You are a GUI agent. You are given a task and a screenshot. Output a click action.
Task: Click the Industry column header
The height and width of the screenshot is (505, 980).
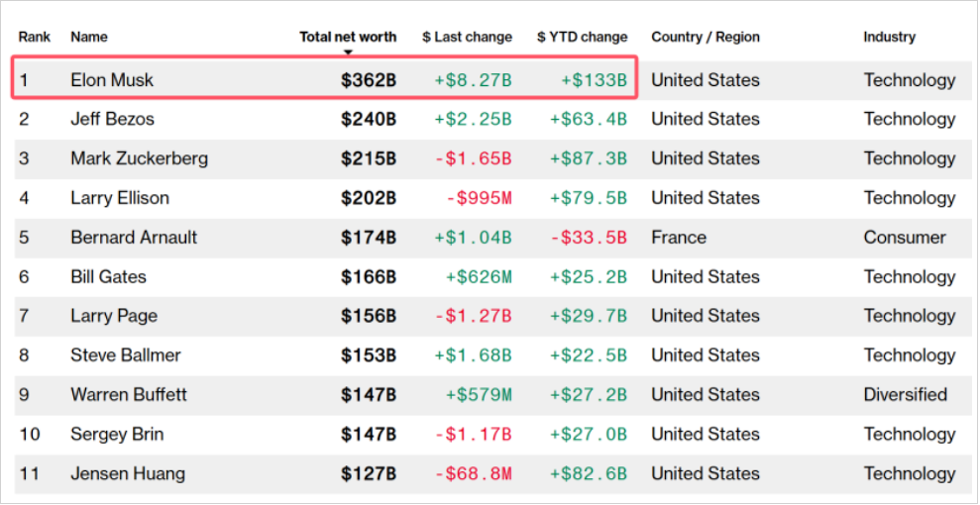[x=889, y=38]
